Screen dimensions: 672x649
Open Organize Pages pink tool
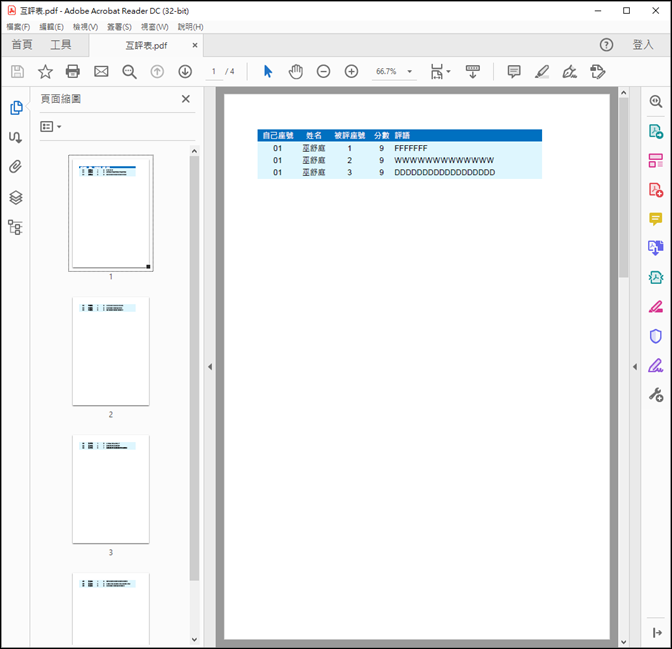pos(656,161)
